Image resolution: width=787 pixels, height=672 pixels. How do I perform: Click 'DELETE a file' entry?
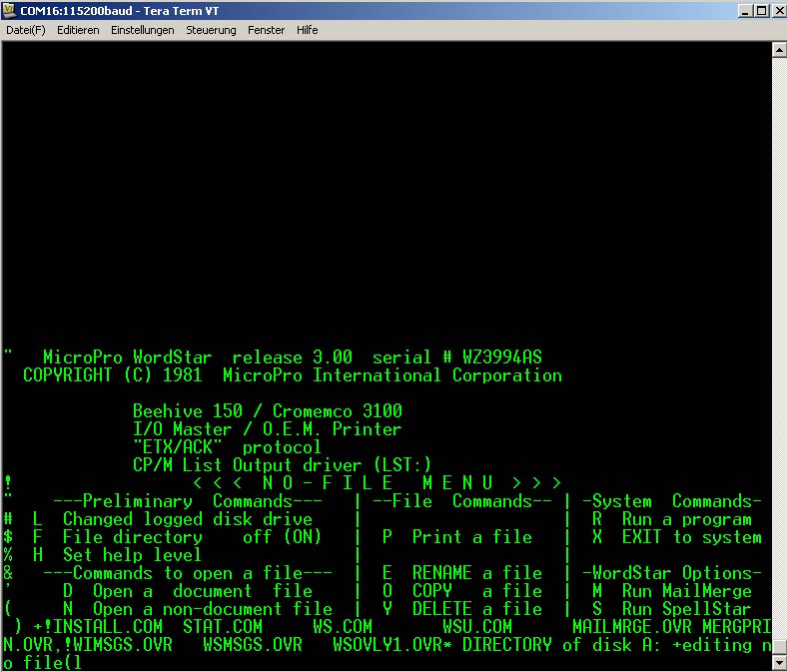click(477, 609)
